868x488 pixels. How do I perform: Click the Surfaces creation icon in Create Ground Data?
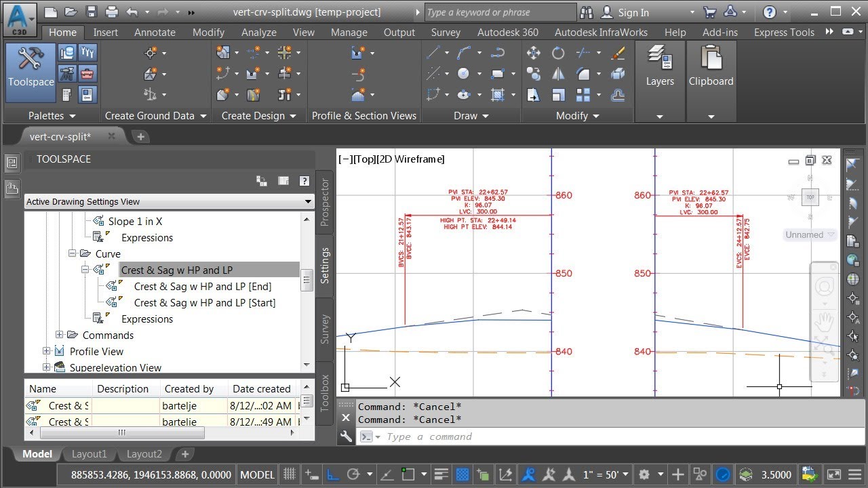coord(151,74)
